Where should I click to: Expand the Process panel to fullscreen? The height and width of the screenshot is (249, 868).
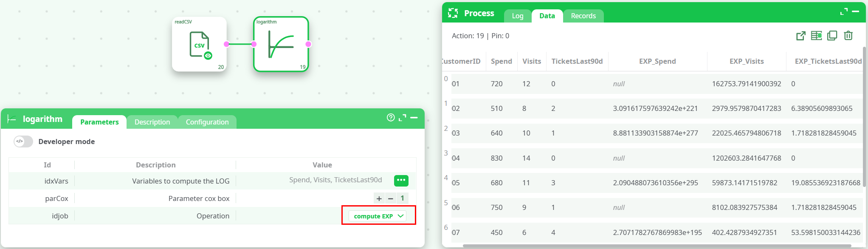coord(844,12)
